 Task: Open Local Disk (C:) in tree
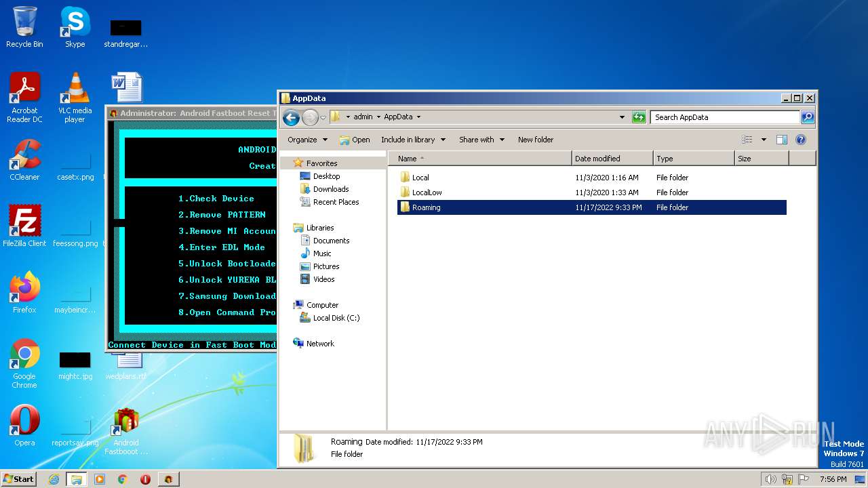336,318
